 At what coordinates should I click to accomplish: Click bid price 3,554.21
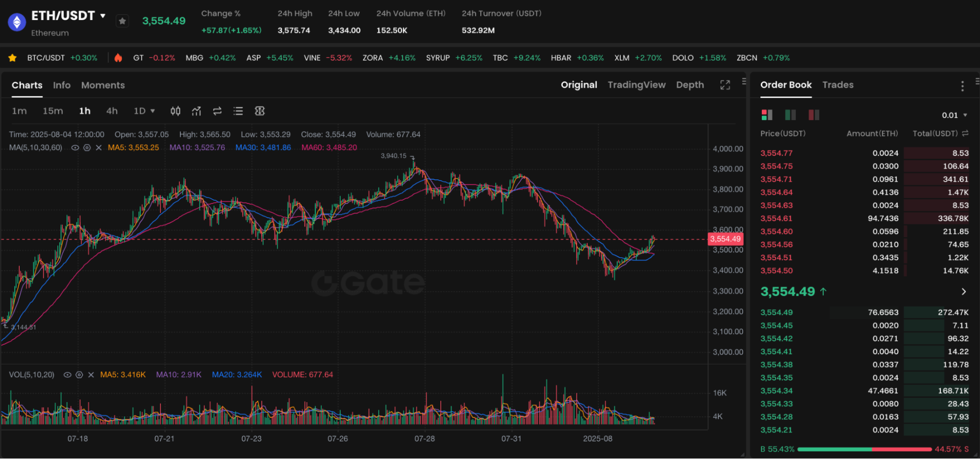pos(777,430)
